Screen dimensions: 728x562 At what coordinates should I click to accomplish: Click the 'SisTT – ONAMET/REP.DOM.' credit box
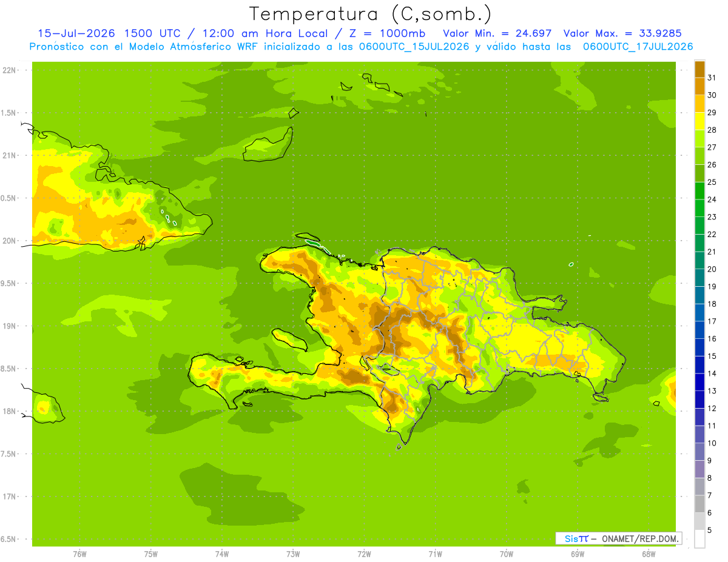(x=618, y=538)
